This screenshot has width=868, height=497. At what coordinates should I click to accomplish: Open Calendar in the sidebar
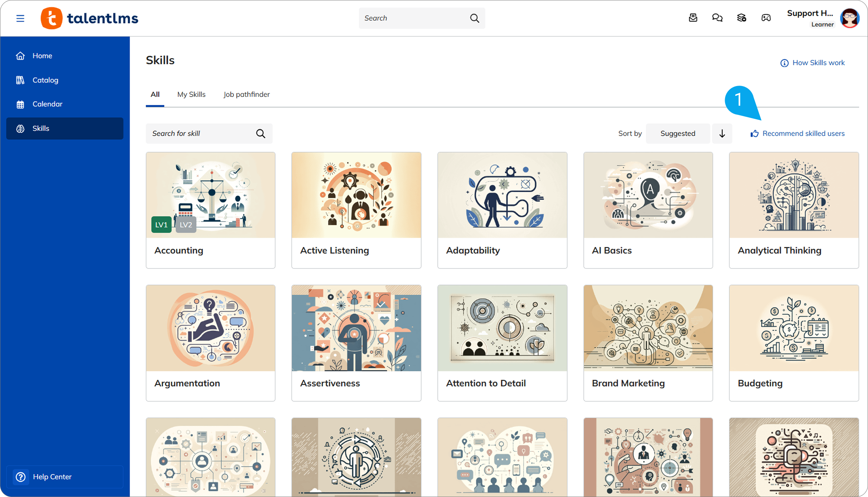[47, 104]
